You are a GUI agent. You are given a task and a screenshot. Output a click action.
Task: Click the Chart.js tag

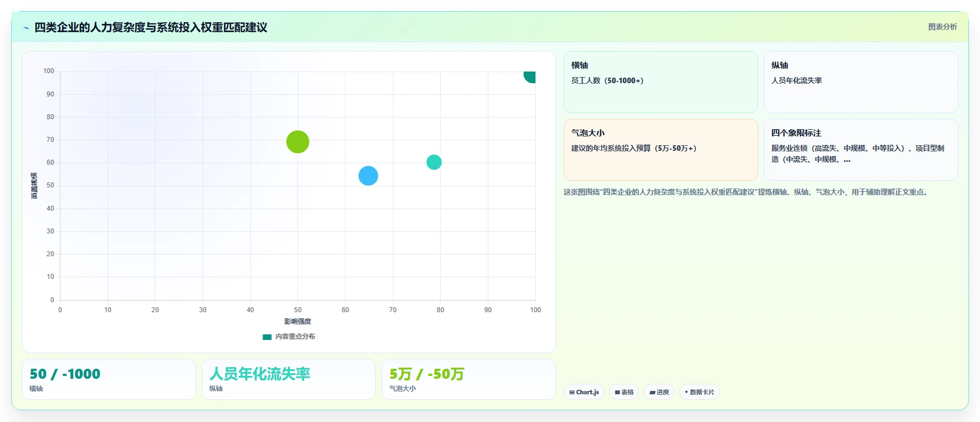(584, 392)
